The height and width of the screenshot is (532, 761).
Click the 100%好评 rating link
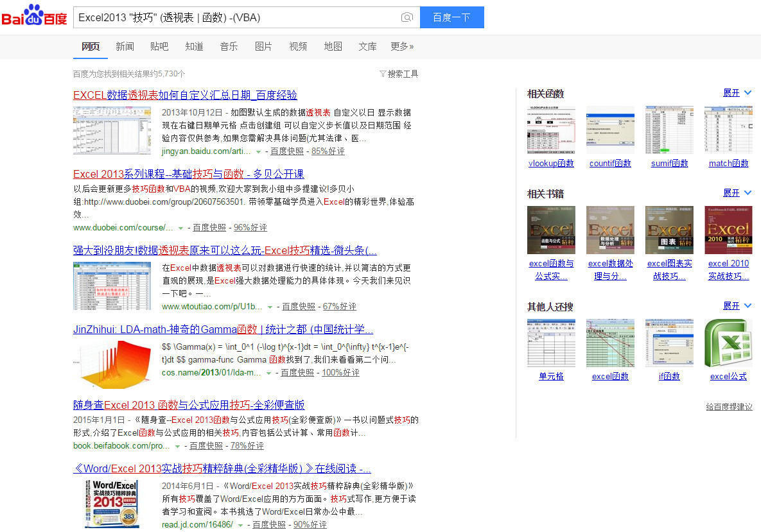[341, 372]
